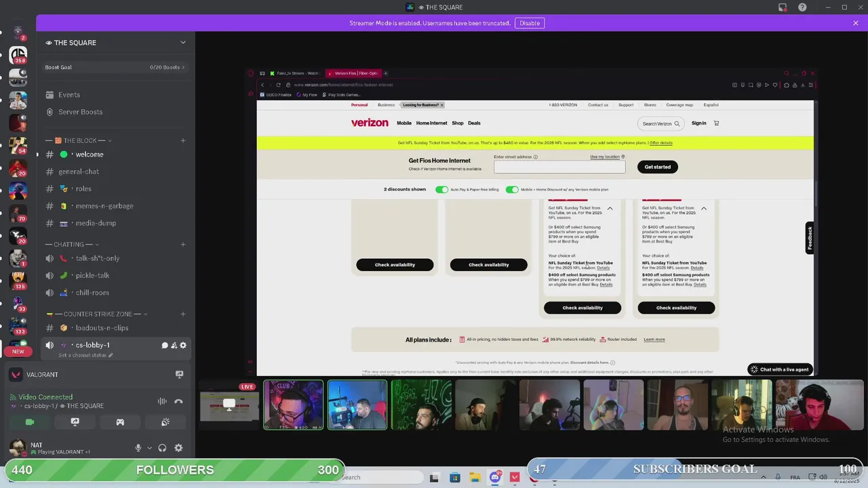
Task: Open user settings gear beside NAT
Action: (x=178, y=448)
